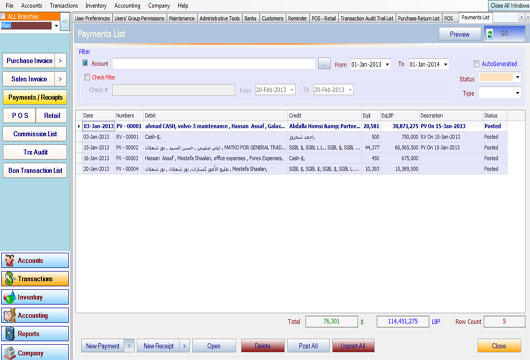Open the Status dropdown
The width and height of the screenshot is (530, 360).
tap(517, 77)
